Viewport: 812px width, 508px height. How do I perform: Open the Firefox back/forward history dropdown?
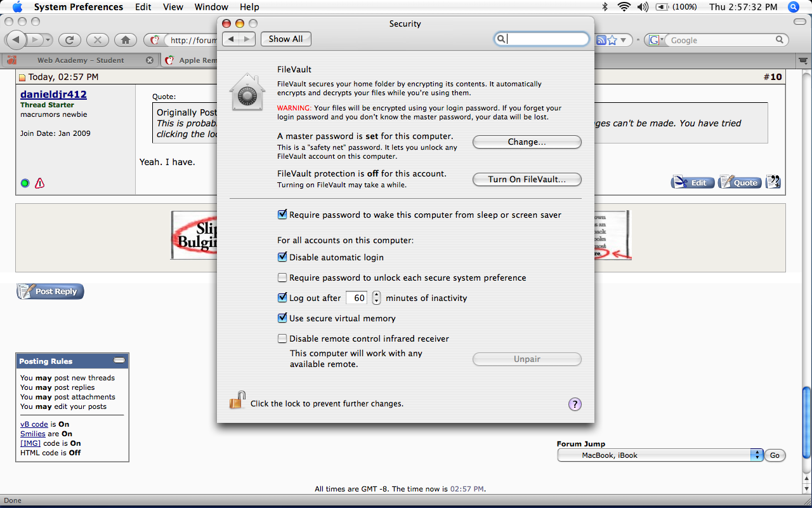pyautogui.click(x=48, y=40)
